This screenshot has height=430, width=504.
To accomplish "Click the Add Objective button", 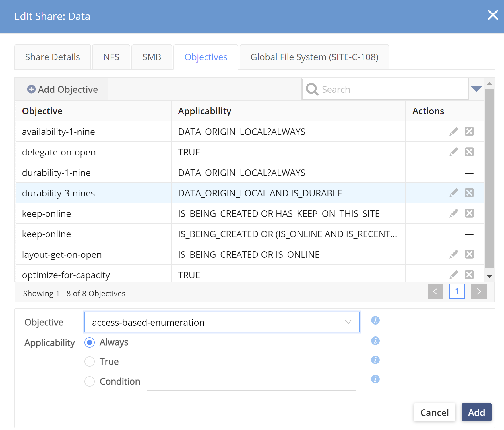I will tap(62, 89).
